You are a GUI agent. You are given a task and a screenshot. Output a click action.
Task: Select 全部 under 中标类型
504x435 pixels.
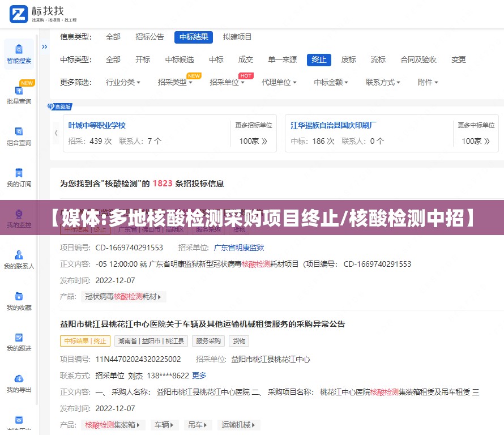(113, 60)
